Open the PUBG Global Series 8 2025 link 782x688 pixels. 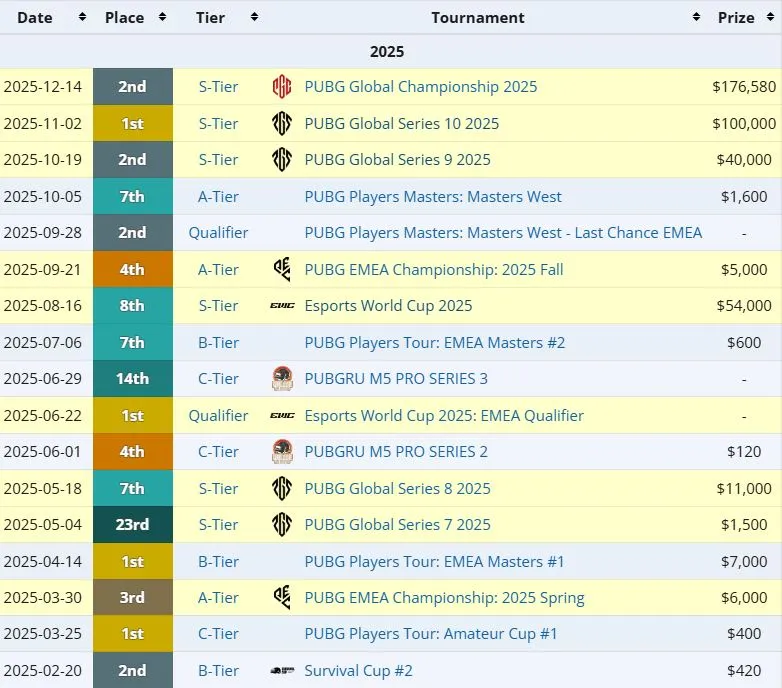(397, 489)
